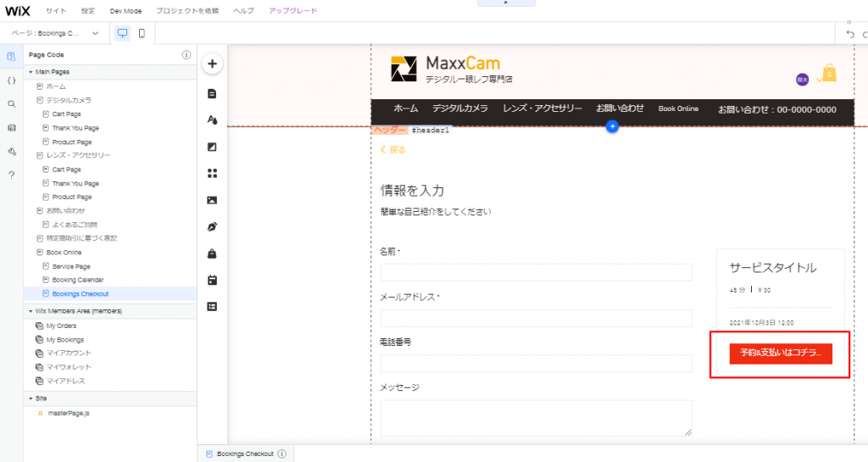Open the Dev Mode menu
This screenshot has width=868, height=462.
pyautogui.click(x=125, y=11)
